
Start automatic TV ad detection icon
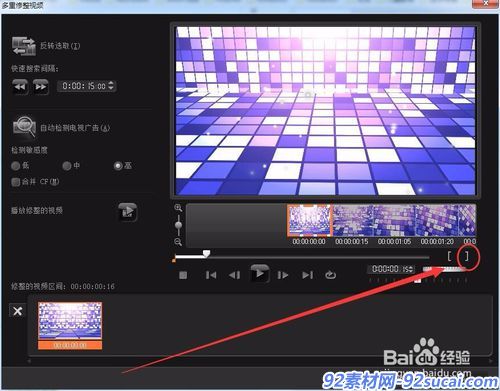[x=24, y=126]
